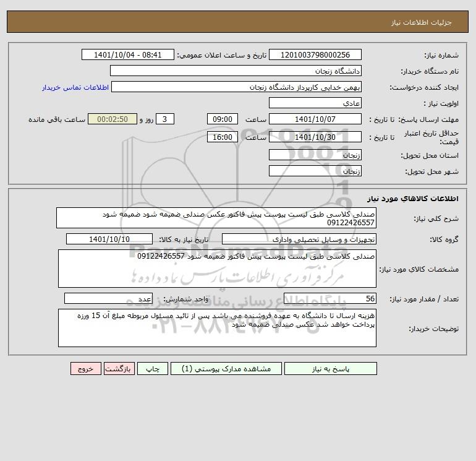Click the quantity field 56
The height and width of the screenshot is (461, 476).
tap(330, 298)
